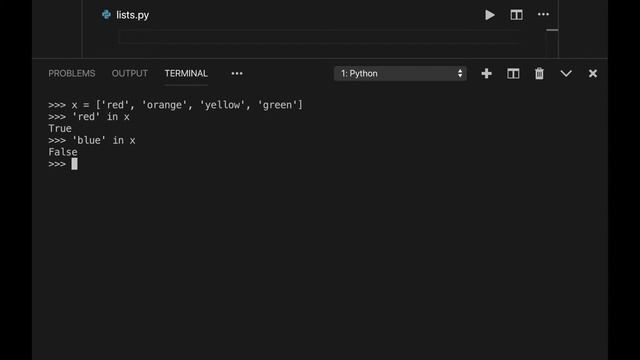Split the editor using top split icon
Viewport: 640px width, 360px height.
point(516,15)
